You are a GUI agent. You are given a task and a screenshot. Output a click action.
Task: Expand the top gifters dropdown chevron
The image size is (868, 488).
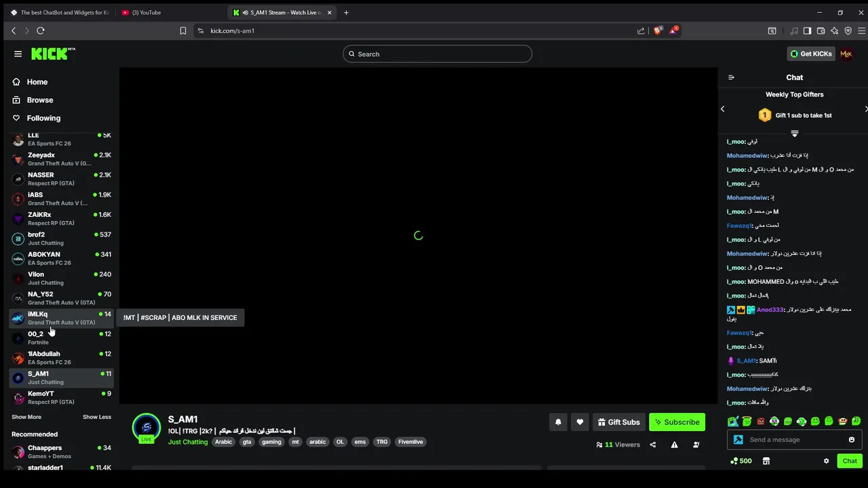coord(795,134)
